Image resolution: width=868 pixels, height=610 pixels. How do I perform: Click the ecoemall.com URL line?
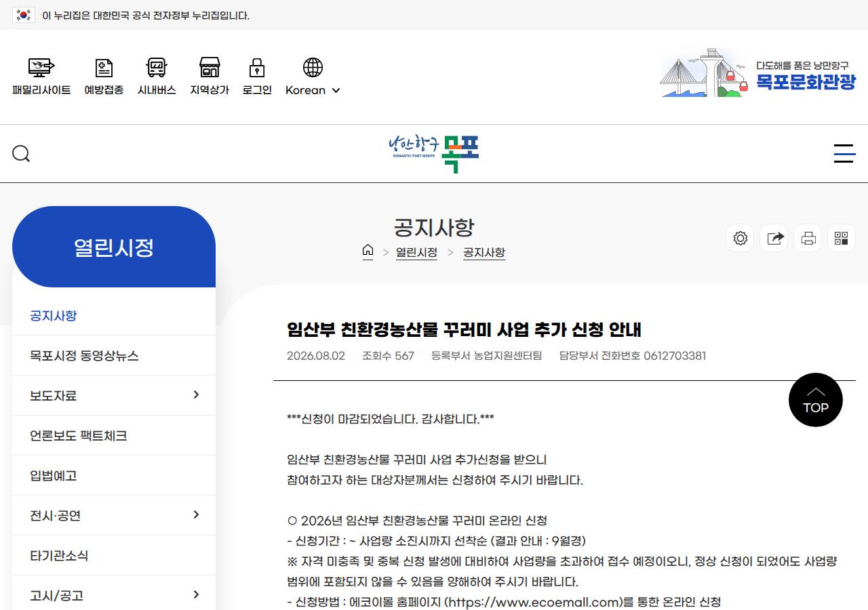pyautogui.click(x=504, y=602)
